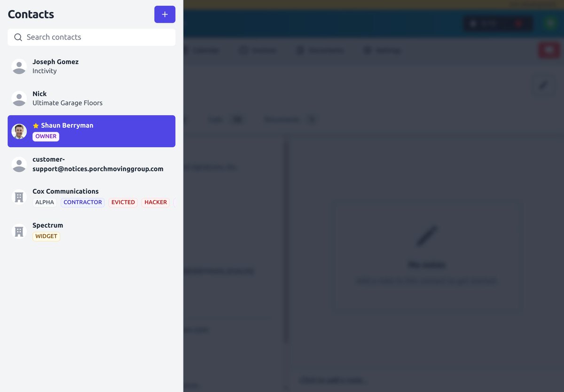Click Shaun Berryman's profile photo
Viewport: 564px width, 392px height.
click(x=19, y=131)
